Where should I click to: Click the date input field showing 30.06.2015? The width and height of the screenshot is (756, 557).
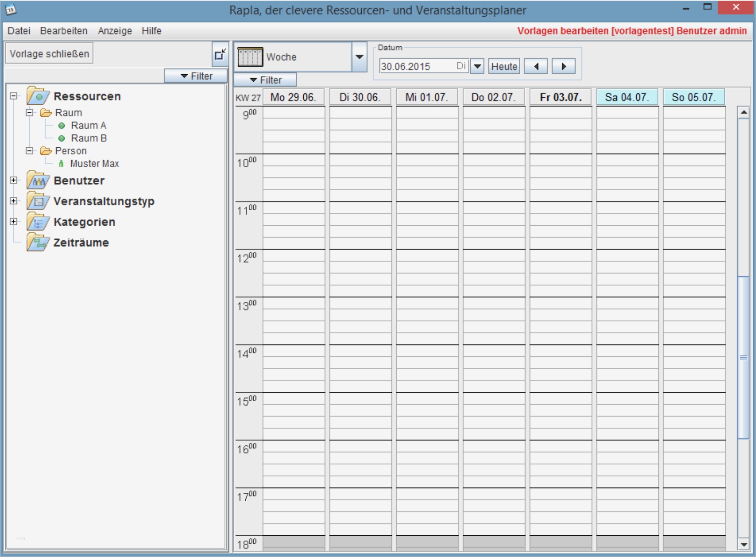click(423, 66)
